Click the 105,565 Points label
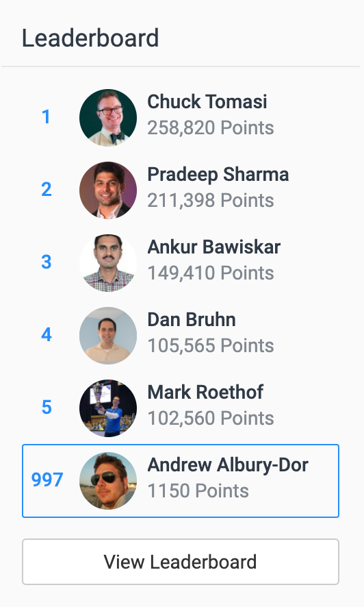The height and width of the screenshot is (607, 364). tap(211, 346)
